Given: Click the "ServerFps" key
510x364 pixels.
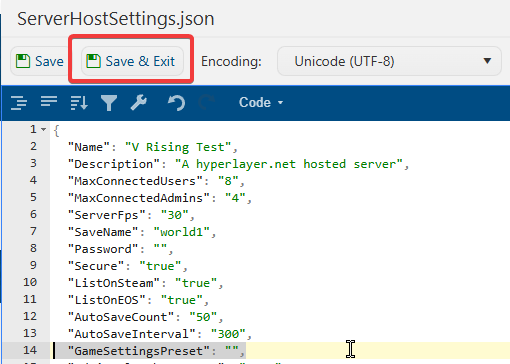Looking at the screenshot, I should [x=107, y=215].
